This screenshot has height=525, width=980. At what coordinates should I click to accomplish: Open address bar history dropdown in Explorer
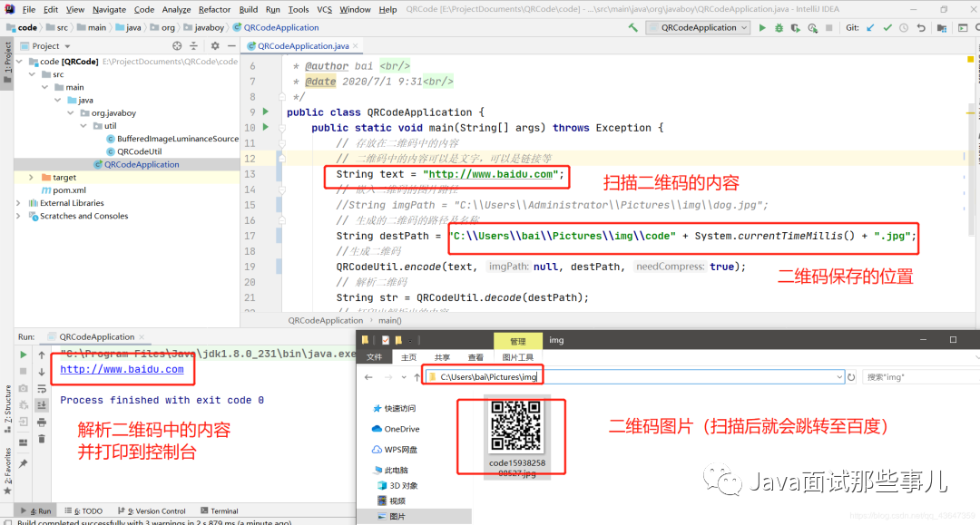pyautogui.click(x=839, y=377)
